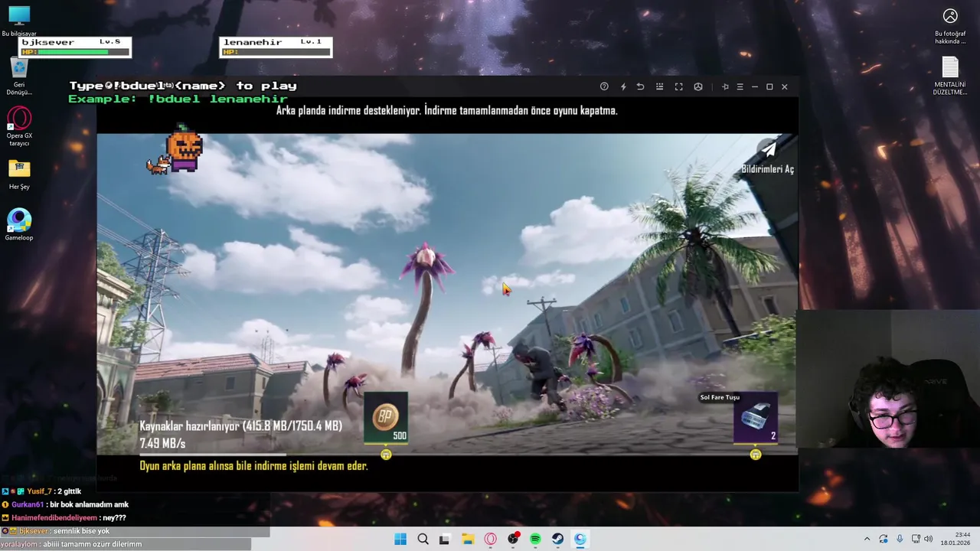Click the back arrow icon in Gameloop toolbar
Viewport: 980px width, 551px height.
pyautogui.click(x=641, y=87)
